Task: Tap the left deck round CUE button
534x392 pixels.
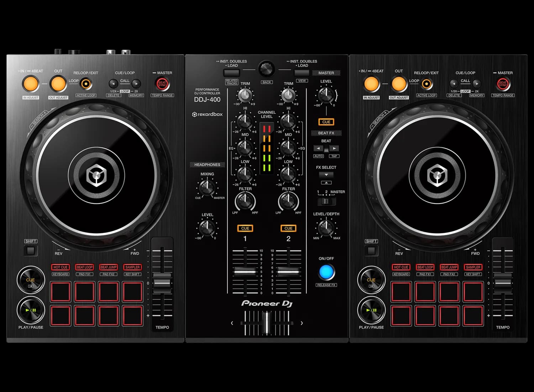Action: pyautogui.click(x=31, y=280)
